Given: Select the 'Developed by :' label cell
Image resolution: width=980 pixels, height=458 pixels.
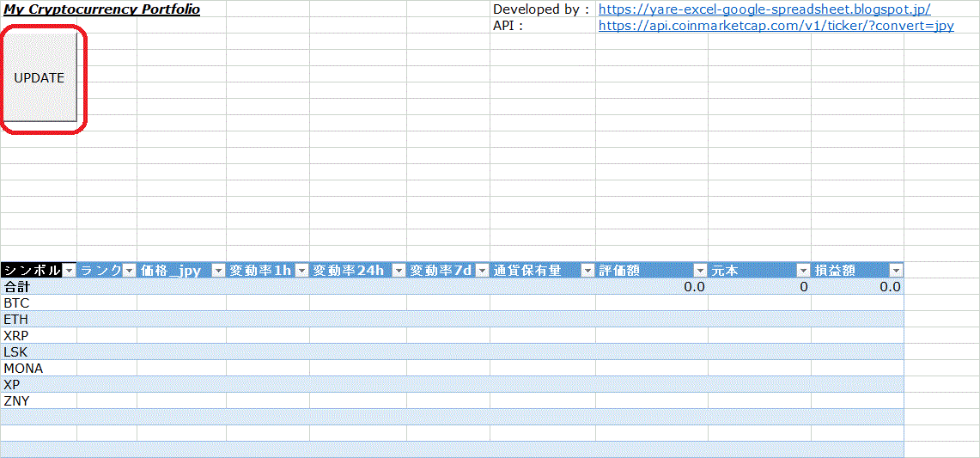Looking at the screenshot, I should coord(541,9).
